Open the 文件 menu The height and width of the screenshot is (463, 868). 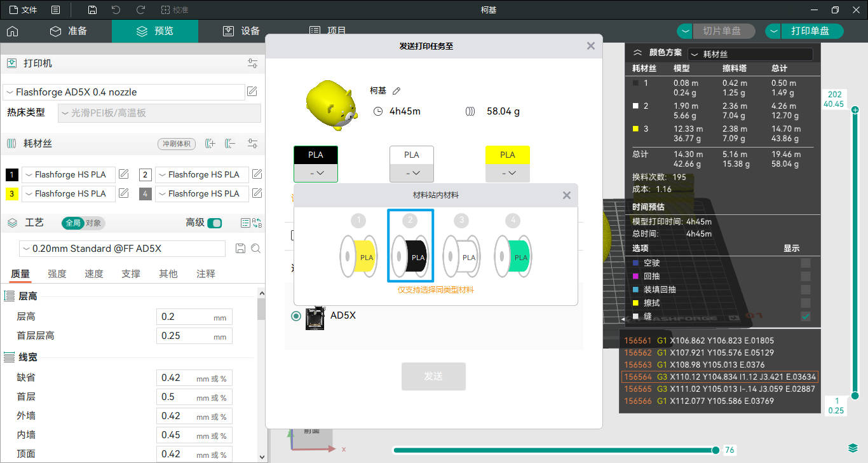pyautogui.click(x=23, y=10)
